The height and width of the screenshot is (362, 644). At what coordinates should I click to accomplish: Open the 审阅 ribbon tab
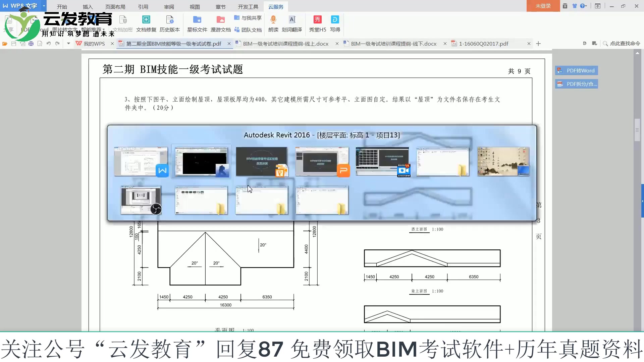point(169,6)
